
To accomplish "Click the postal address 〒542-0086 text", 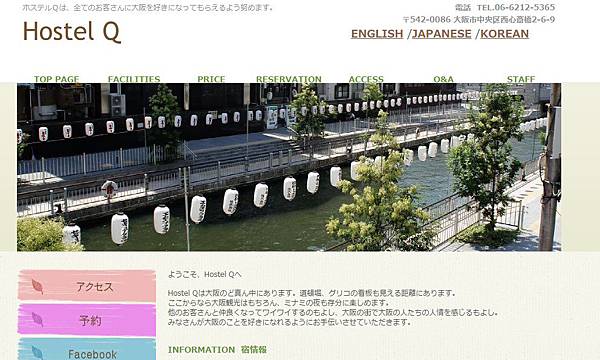I will click(x=479, y=20).
